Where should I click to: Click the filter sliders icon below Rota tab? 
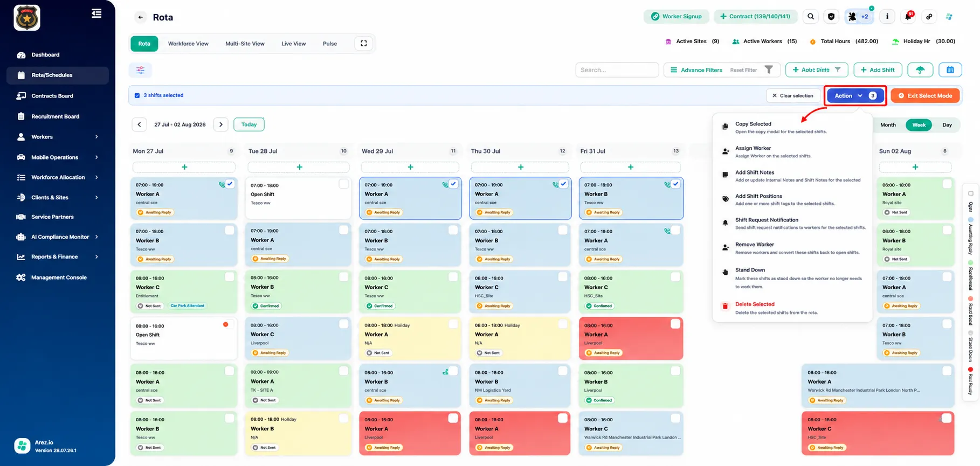coord(140,70)
